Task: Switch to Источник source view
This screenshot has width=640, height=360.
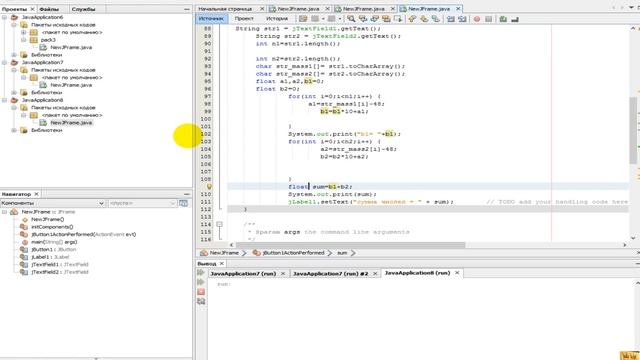Action: (x=211, y=19)
